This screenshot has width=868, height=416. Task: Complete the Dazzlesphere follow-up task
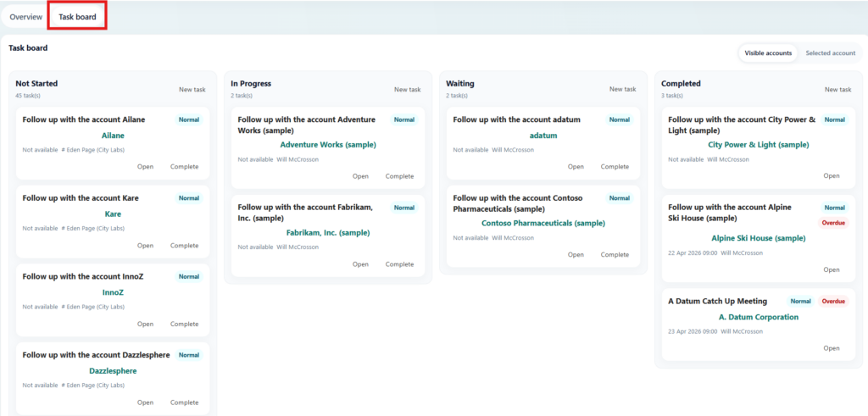(x=184, y=402)
